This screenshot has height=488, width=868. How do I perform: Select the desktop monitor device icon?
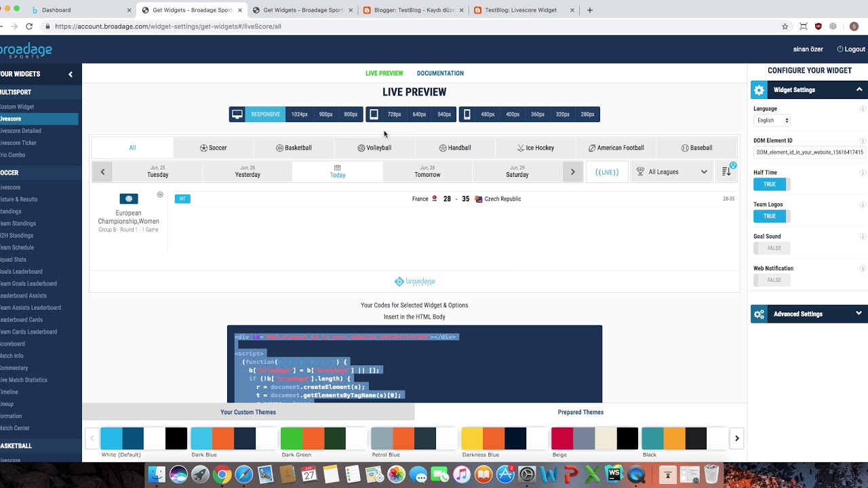(237, 115)
